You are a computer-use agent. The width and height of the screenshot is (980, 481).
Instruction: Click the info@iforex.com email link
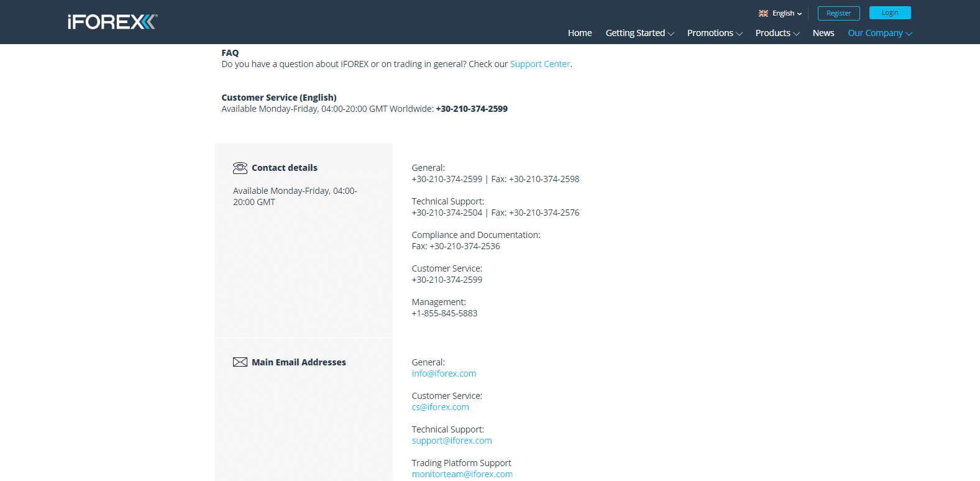point(444,373)
